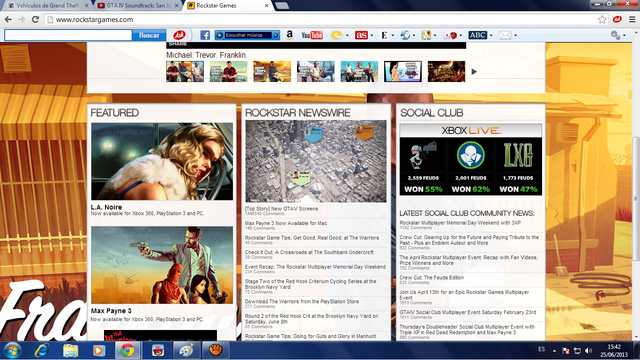The image size is (640, 360).
Task: Open the L.A. Noire title link
Action: coord(106,207)
